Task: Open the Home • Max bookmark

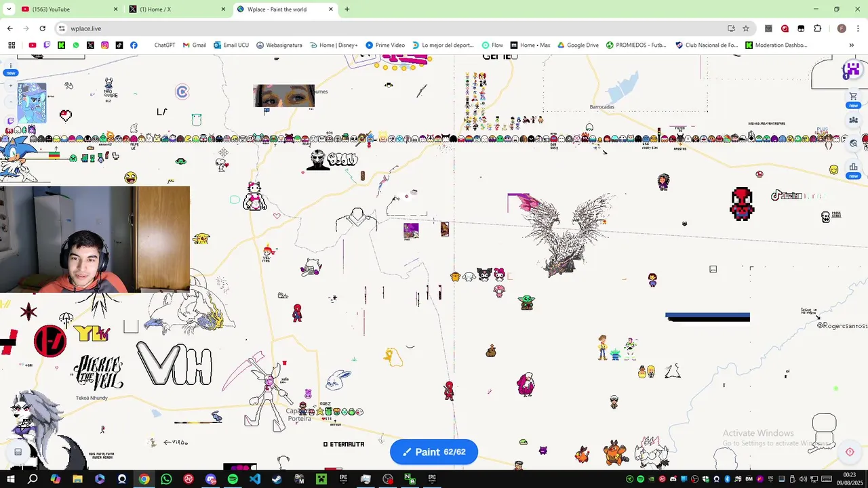Action: (x=530, y=45)
